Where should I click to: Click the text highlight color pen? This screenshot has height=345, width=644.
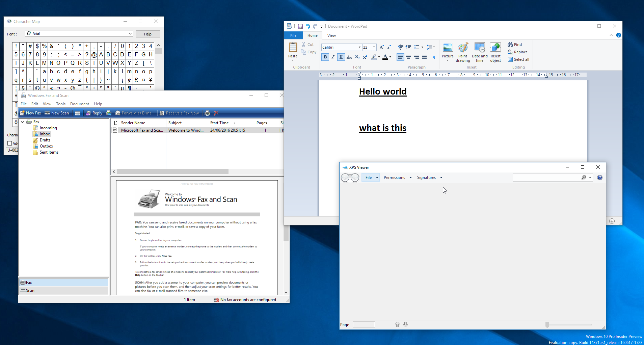tap(374, 57)
